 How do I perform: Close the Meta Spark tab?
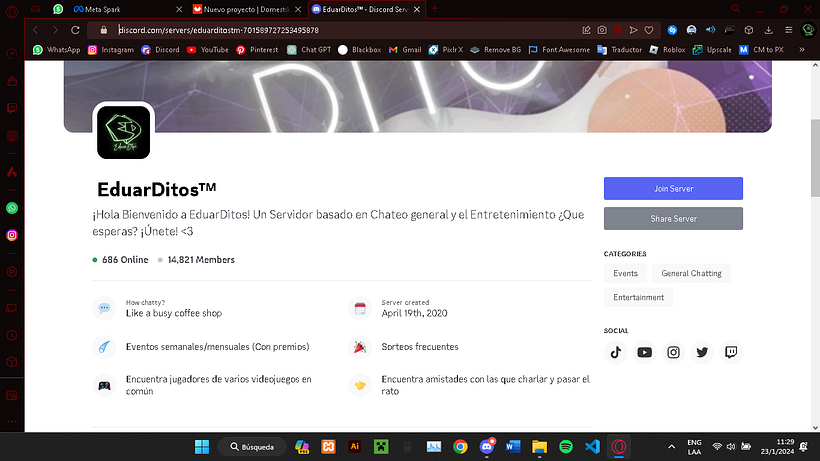point(179,9)
